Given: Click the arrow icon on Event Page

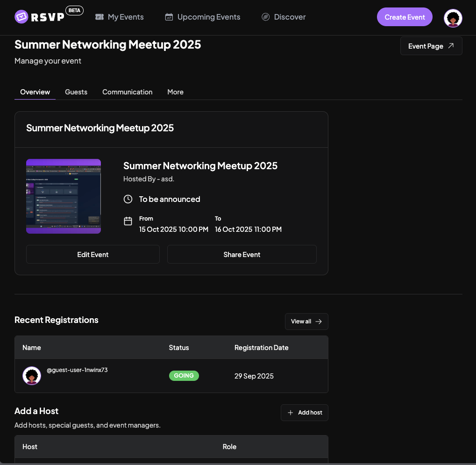Looking at the screenshot, I should click(451, 46).
